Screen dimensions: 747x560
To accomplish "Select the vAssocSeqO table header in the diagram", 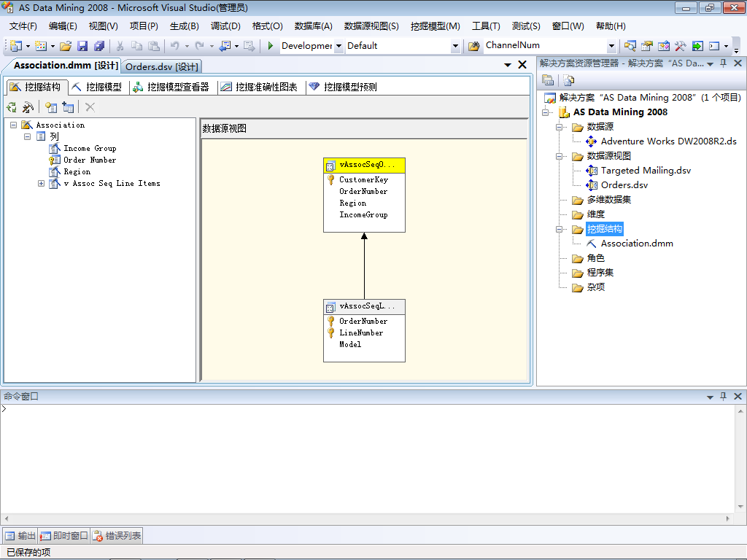I will click(x=365, y=166).
